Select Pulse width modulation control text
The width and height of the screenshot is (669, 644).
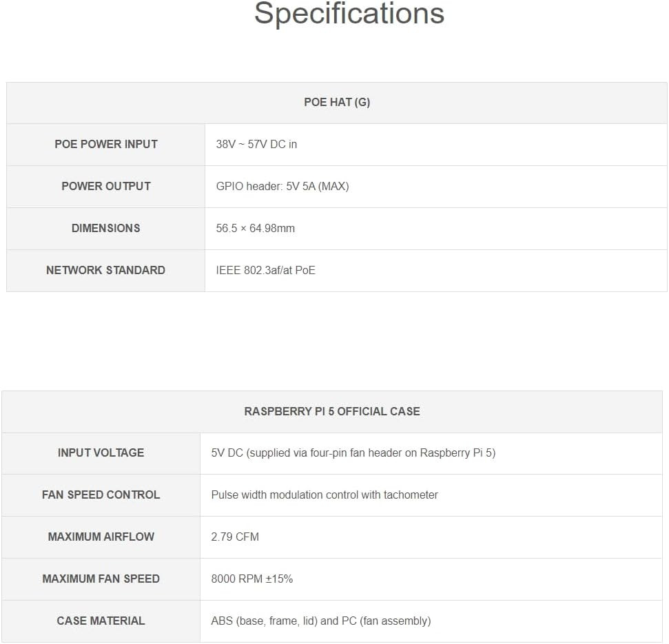[x=325, y=495]
